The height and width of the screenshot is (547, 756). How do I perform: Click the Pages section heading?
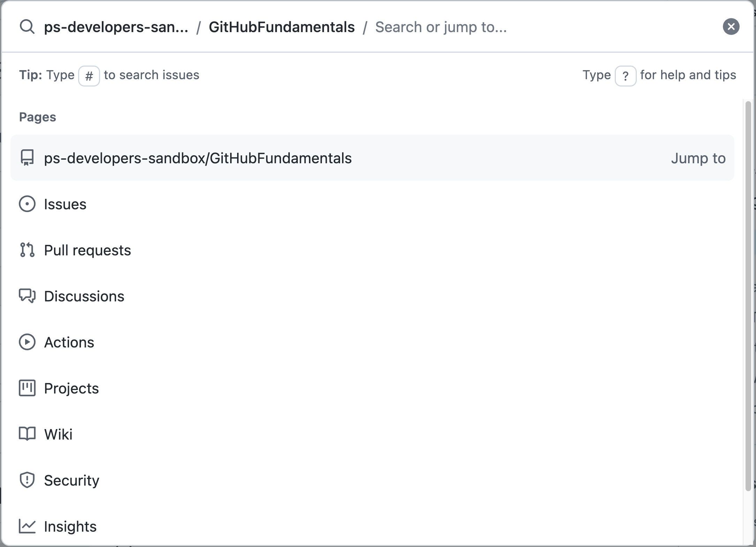pyautogui.click(x=38, y=117)
